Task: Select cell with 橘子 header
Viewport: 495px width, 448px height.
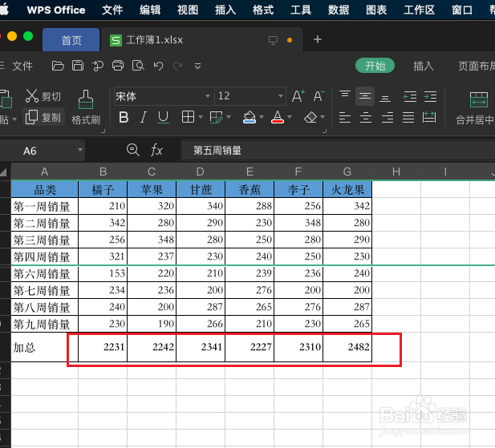Action: [103, 189]
